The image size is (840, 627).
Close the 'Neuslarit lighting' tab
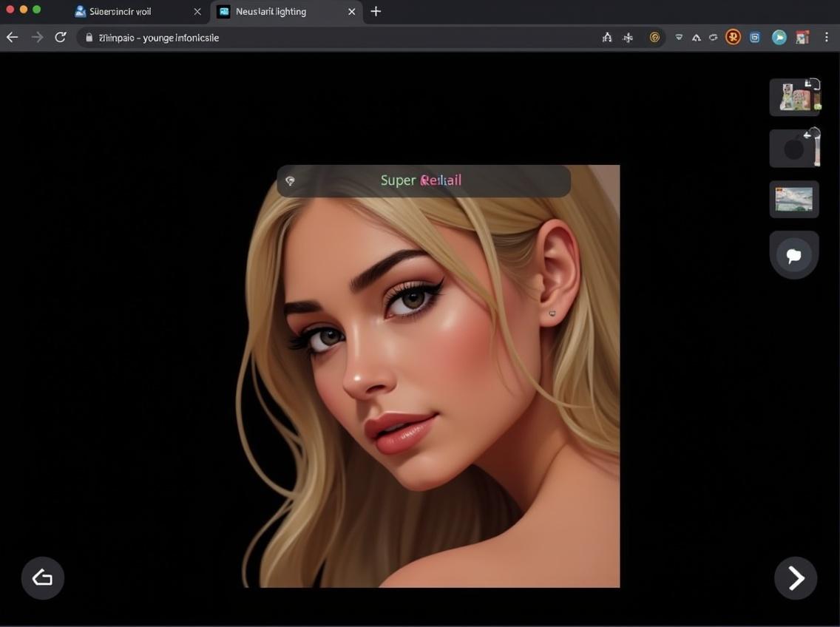(352, 12)
